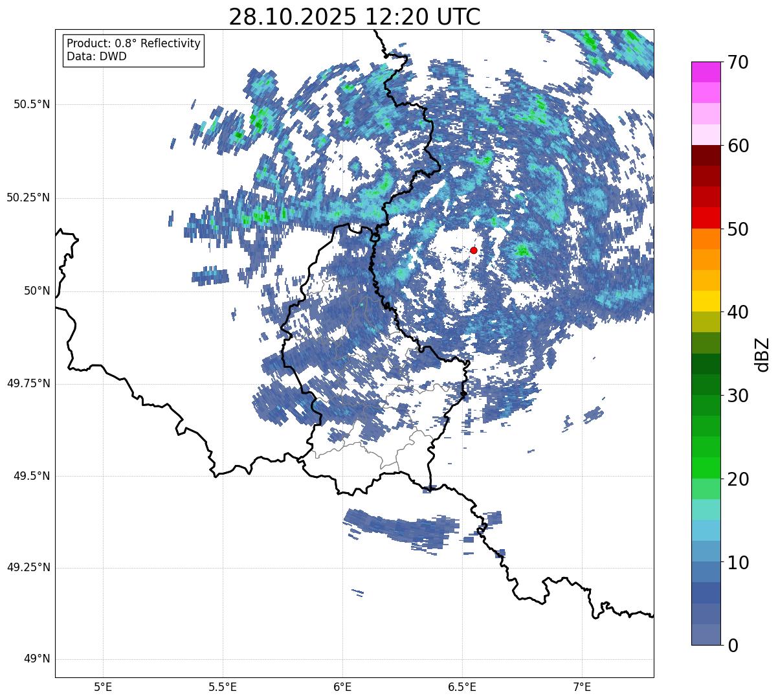Click the orange swatch just below 50 dBZ
The image size is (778, 700).
(706, 239)
